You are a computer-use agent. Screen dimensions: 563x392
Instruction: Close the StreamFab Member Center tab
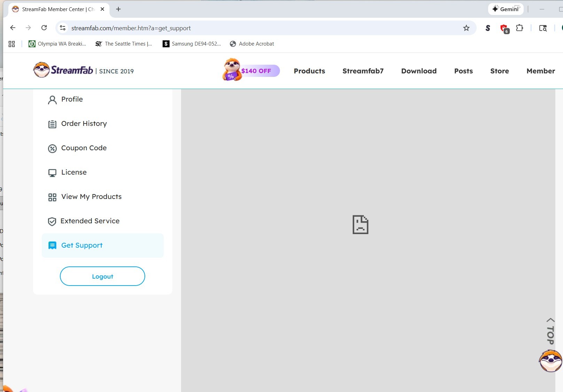[102, 9]
